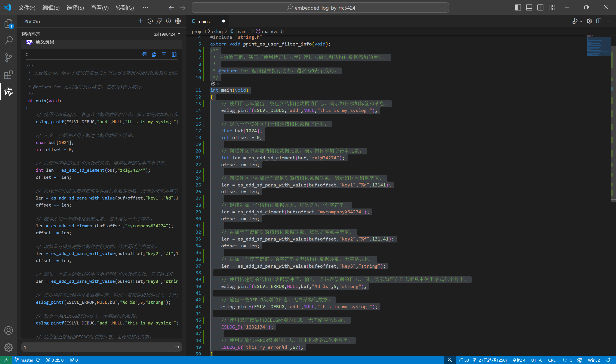Open the View menu
The image size is (616, 364).
100,8
